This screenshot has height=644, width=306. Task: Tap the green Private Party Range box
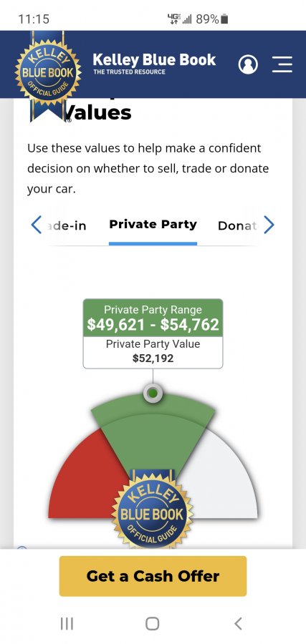tap(153, 318)
